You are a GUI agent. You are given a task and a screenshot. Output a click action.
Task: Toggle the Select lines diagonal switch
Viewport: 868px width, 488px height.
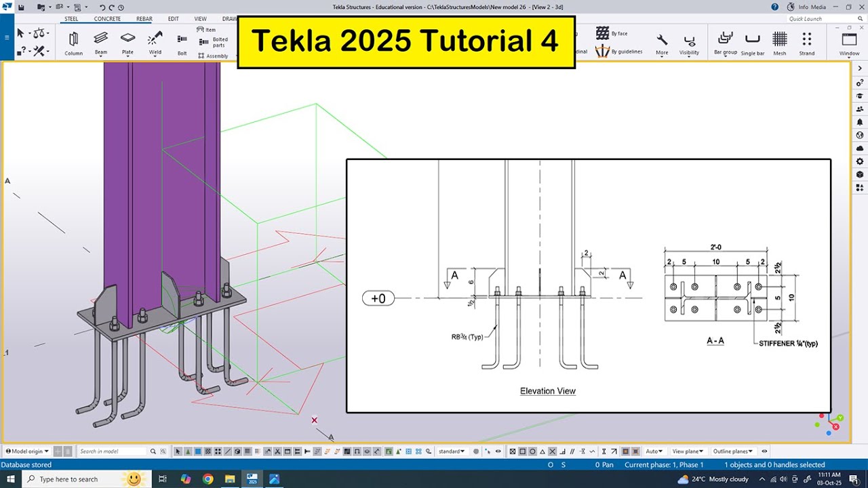229,451
